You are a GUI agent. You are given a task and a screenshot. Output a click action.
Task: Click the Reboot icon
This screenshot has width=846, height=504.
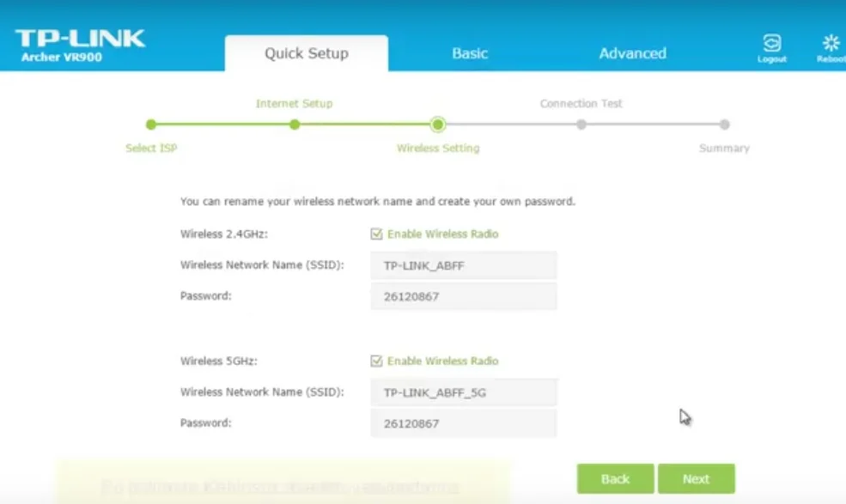click(831, 43)
